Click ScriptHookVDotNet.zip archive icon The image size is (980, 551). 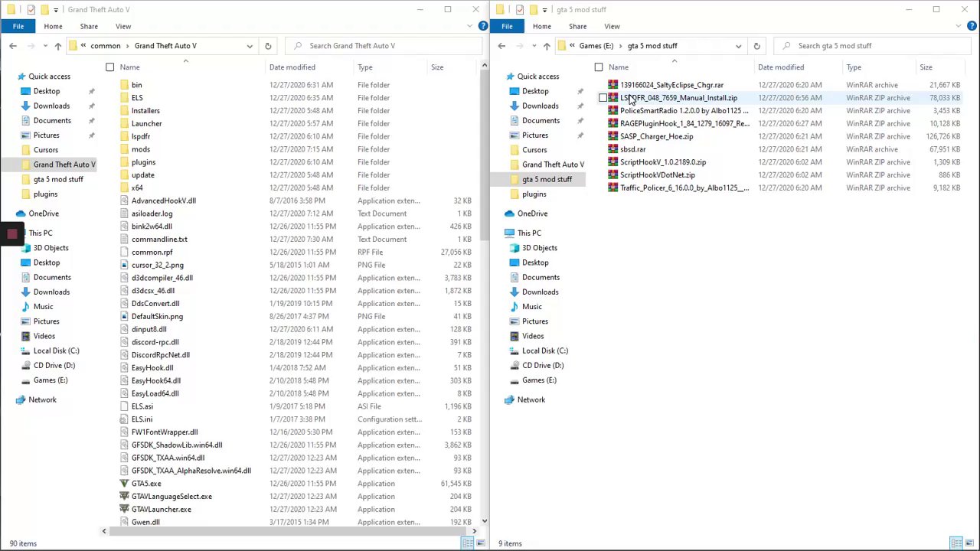click(x=612, y=174)
